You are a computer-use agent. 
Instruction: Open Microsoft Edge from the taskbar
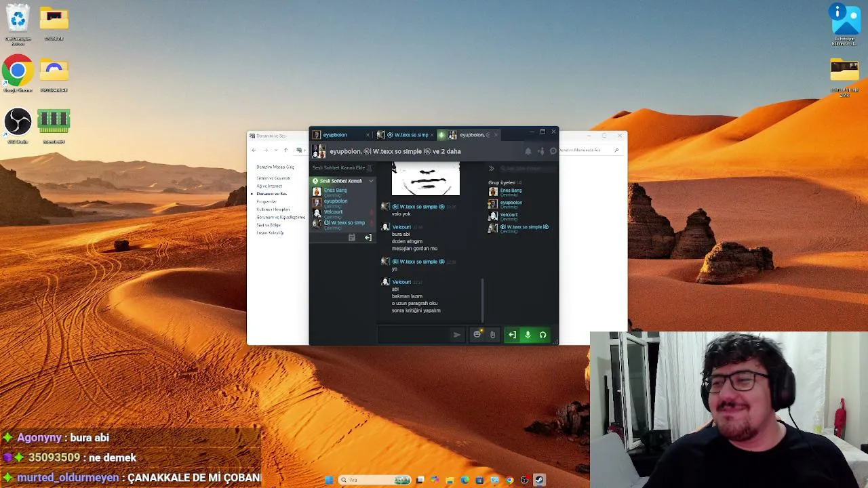[465, 480]
